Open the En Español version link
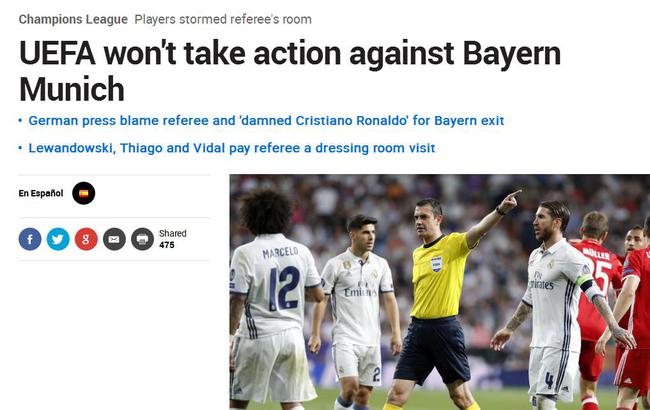This screenshot has height=410, width=650. tap(41, 193)
